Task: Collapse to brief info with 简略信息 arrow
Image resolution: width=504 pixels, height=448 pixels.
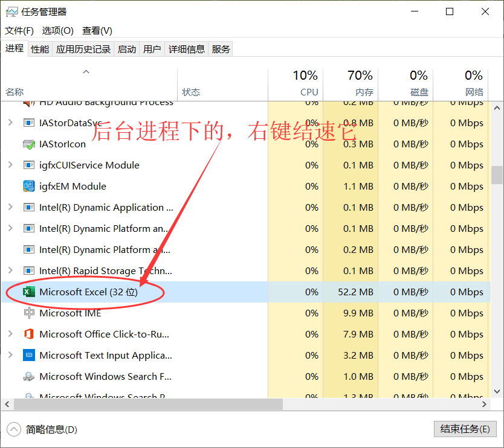Action: [x=14, y=429]
